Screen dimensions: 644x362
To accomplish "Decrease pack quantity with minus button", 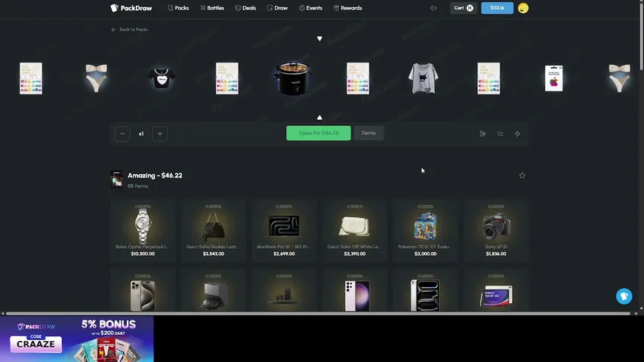I will tap(122, 133).
